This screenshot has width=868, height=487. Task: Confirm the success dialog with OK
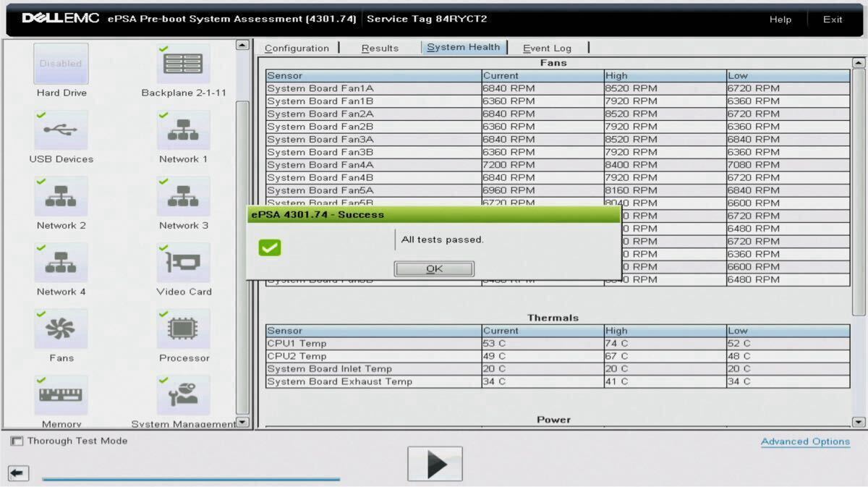click(x=434, y=268)
